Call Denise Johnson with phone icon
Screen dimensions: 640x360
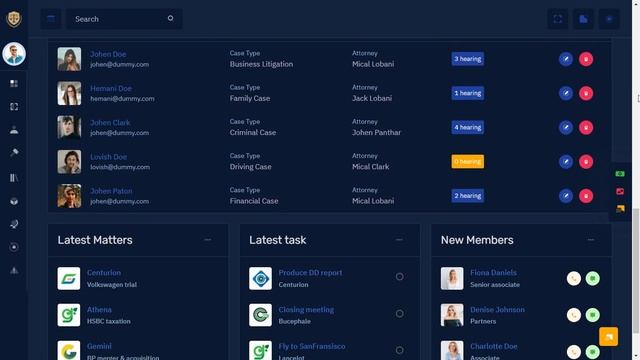click(x=573, y=315)
